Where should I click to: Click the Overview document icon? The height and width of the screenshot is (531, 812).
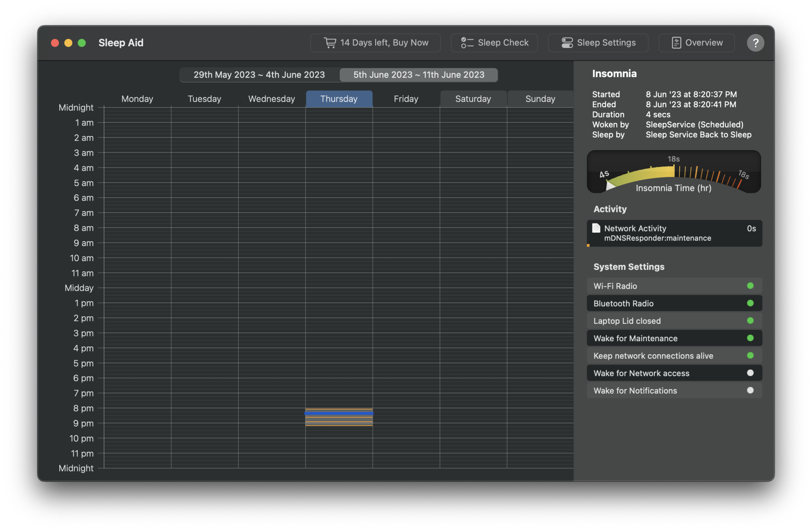click(676, 43)
